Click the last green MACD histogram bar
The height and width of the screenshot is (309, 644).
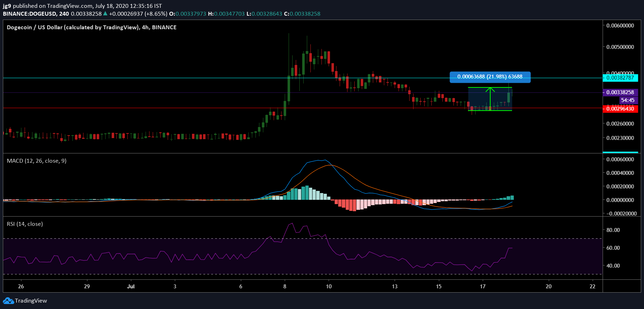click(x=512, y=198)
